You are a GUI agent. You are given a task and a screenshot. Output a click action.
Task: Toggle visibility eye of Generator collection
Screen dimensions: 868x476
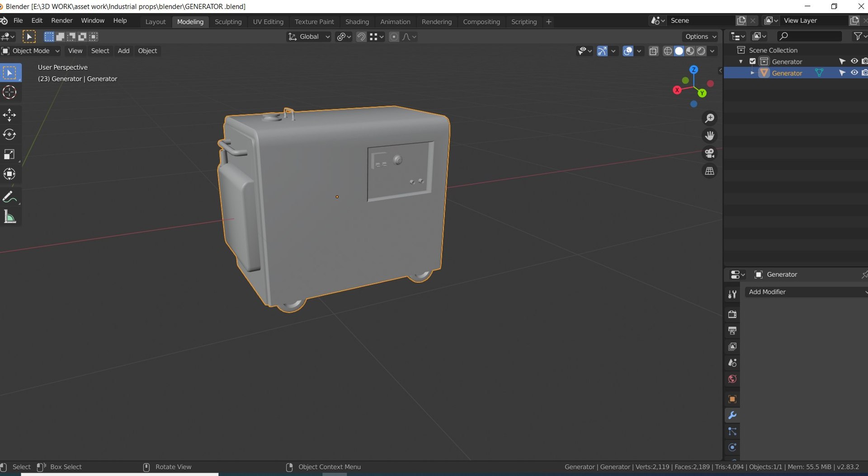(x=854, y=61)
